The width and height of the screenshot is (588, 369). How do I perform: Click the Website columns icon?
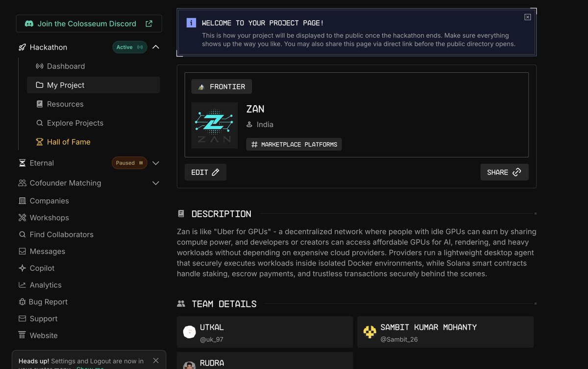(22, 335)
